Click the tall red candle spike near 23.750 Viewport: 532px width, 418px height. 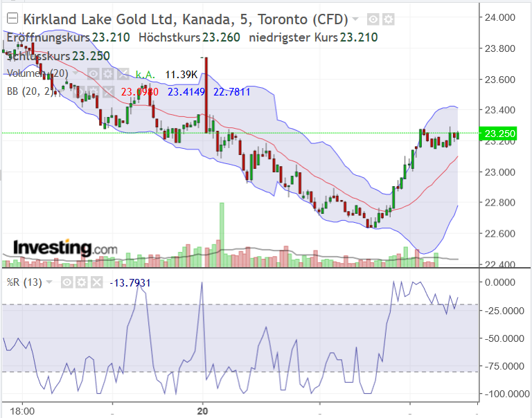tap(206, 95)
